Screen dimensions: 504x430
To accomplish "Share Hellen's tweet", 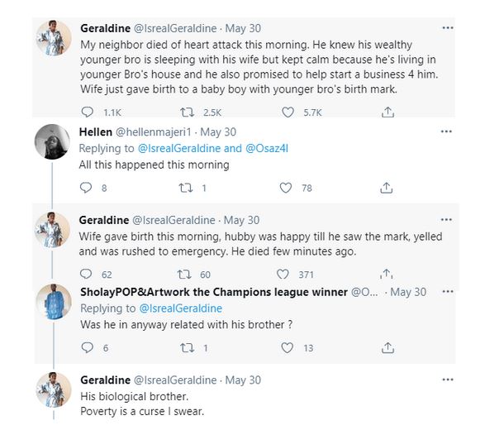I will coord(386,188).
